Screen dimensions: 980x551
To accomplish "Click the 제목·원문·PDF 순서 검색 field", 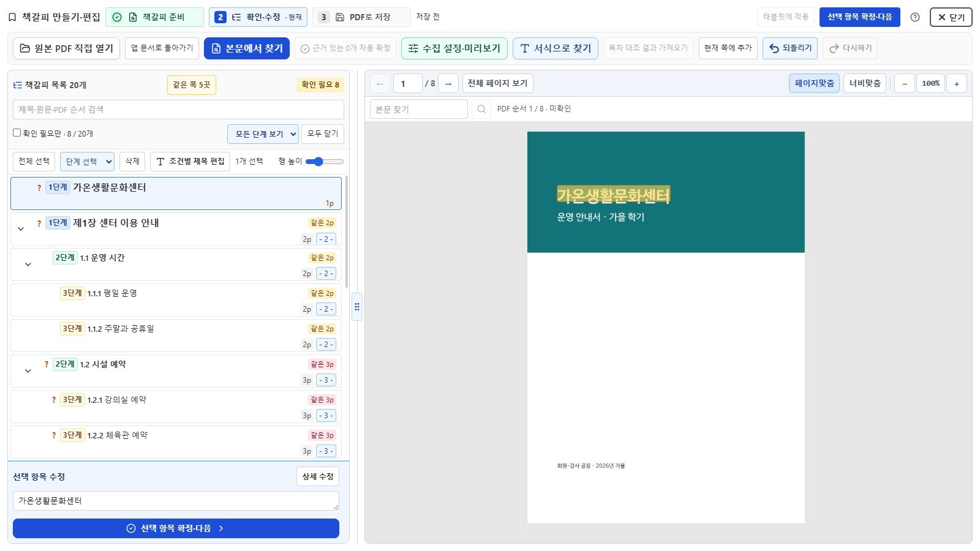I will [178, 110].
